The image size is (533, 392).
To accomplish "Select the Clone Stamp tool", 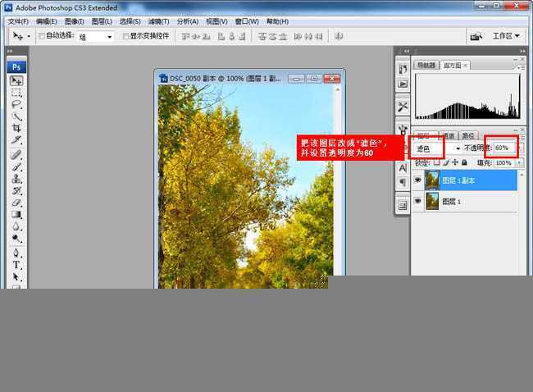I will [x=16, y=179].
